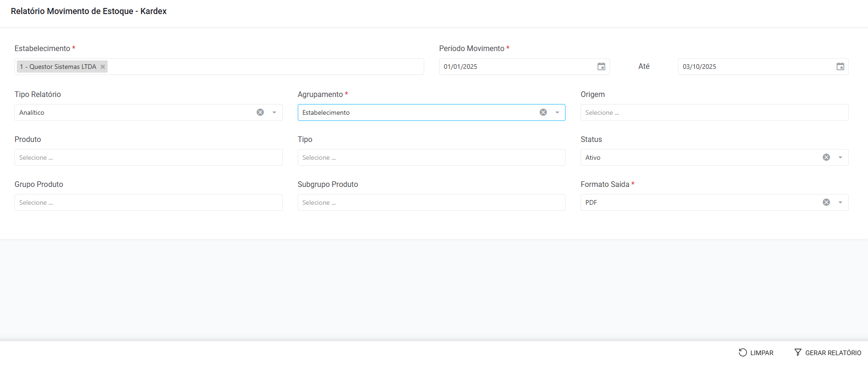This screenshot has height=365, width=868.
Task: Clear the Tipo Relatório selection
Action: click(260, 112)
